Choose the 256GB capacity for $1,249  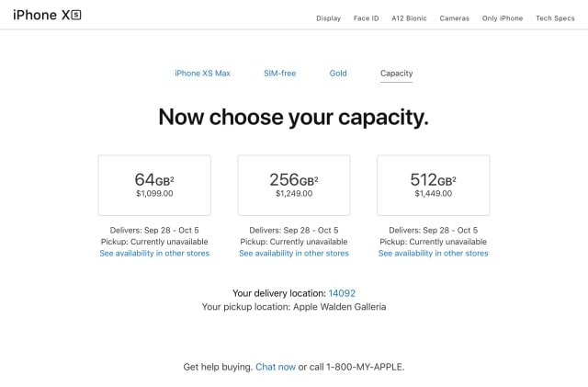click(x=294, y=185)
